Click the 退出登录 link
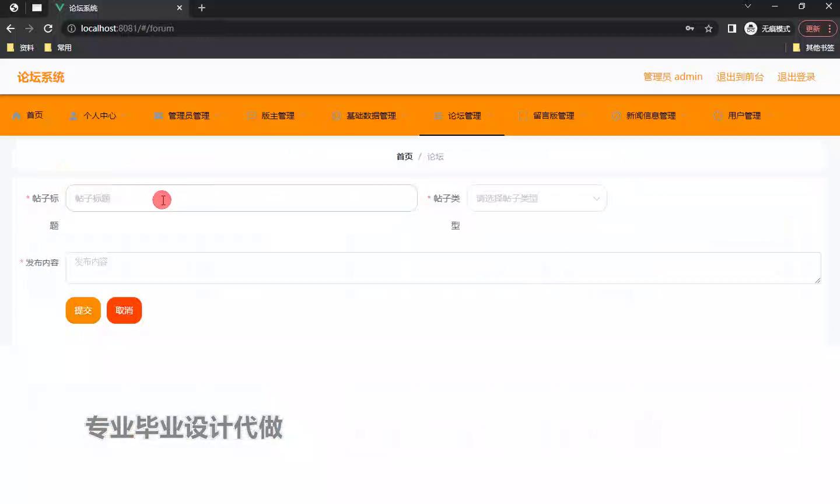Image resolution: width=840 pixels, height=504 pixels. [796, 77]
